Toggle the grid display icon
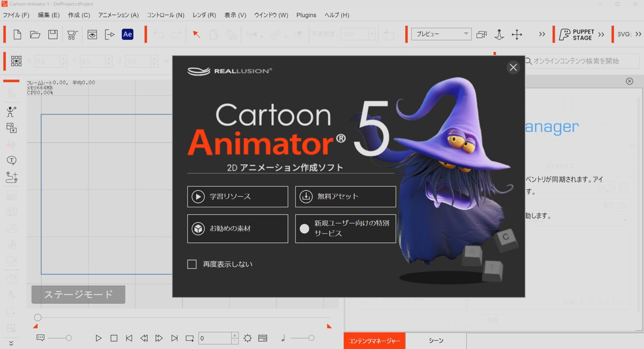This screenshot has height=349, width=644. pos(16,61)
